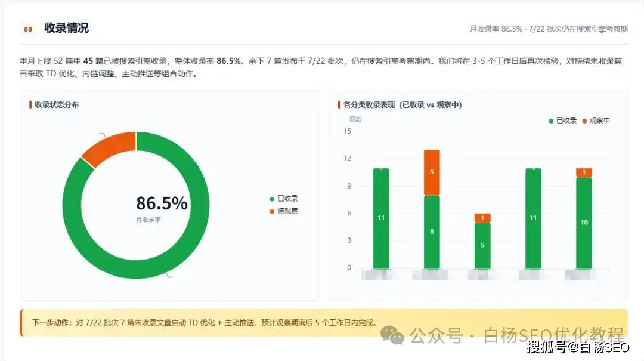Click the 下一步动作 yellow notice banner
Image resolution: width=644 pixels, height=361 pixels.
click(x=324, y=323)
